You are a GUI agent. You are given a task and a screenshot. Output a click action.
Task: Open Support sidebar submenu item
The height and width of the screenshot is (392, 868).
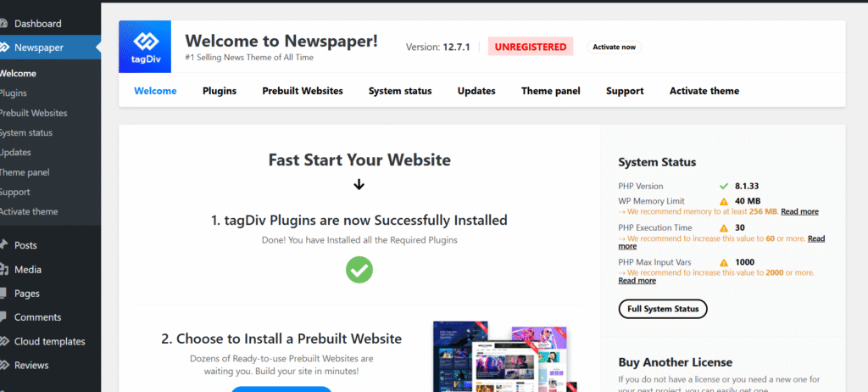[x=14, y=193]
